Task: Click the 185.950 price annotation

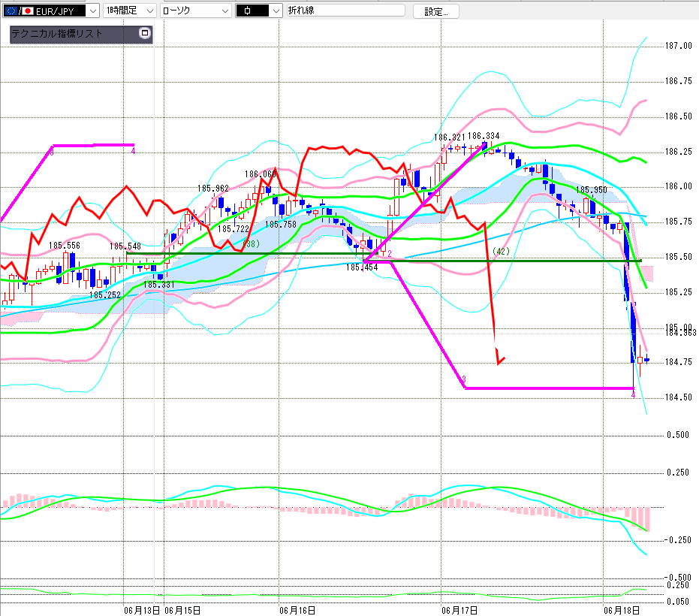Action: click(x=592, y=190)
